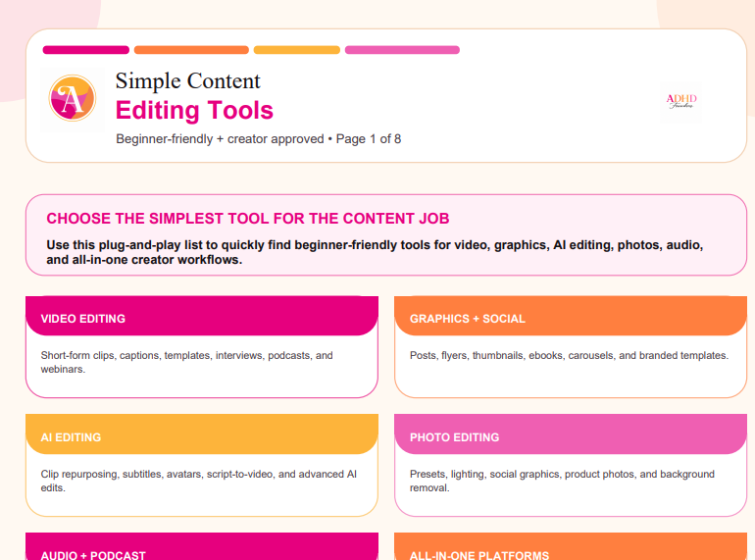This screenshot has width=755, height=560.
Task: Click 'Beginner-friendly + creator approved' subtitle line
Action: [258, 139]
